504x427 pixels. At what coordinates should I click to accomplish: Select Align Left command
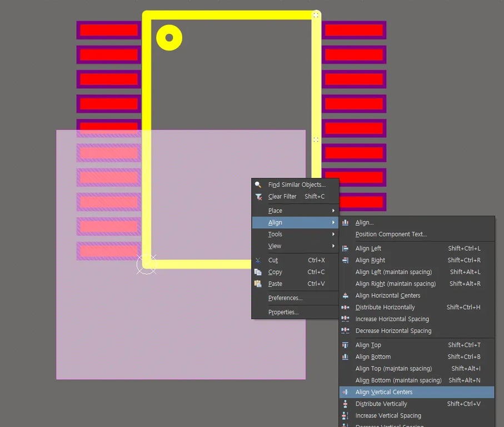pyautogui.click(x=417, y=248)
